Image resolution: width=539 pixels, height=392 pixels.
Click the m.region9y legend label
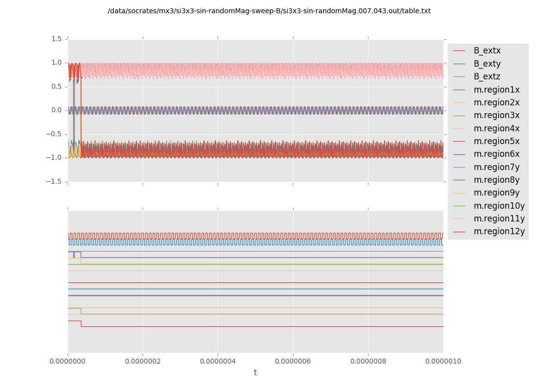[x=496, y=193]
